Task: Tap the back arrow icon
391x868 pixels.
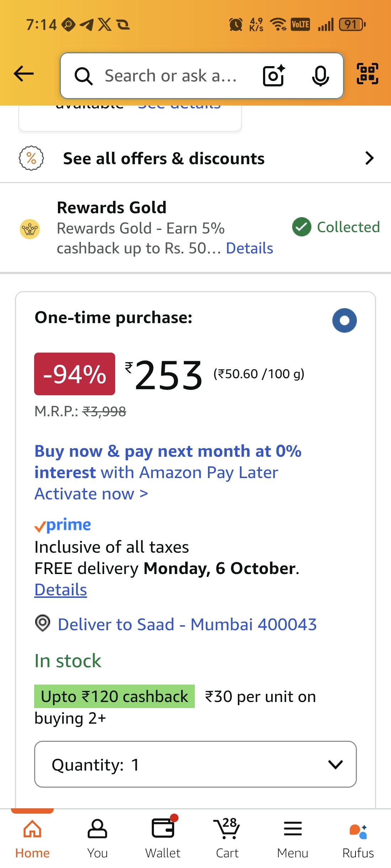Action: coord(23,74)
